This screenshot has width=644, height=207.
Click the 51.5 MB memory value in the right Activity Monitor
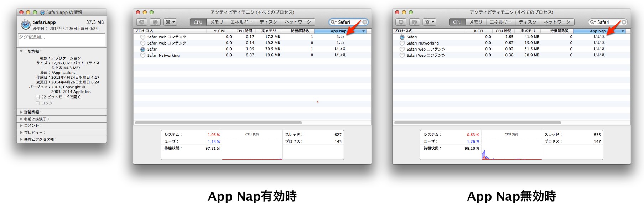point(532,49)
